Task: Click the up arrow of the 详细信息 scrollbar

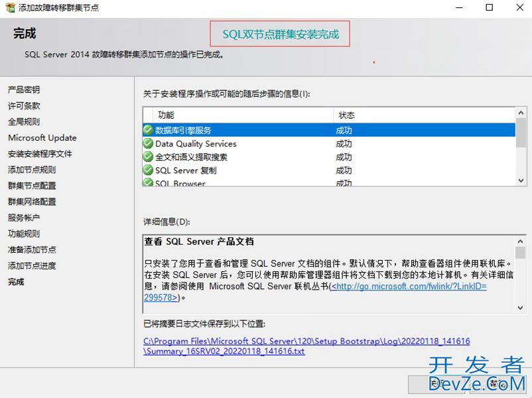Action: (x=521, y=241)
